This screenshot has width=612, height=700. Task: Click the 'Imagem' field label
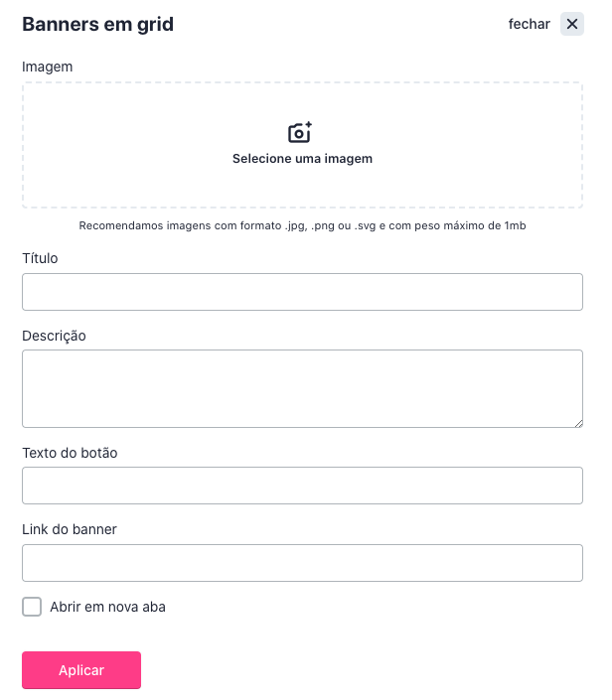[x=48, y=67]
